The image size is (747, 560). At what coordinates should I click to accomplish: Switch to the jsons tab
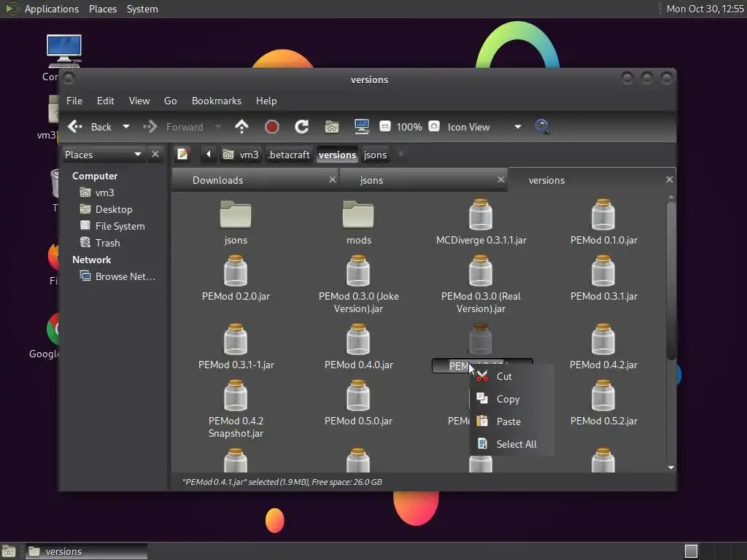pyautogui.click(x=423, y=180)
